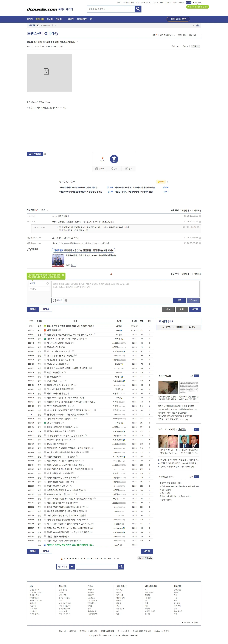Toggle 야간모드 night mode

(x=197, y=3)
